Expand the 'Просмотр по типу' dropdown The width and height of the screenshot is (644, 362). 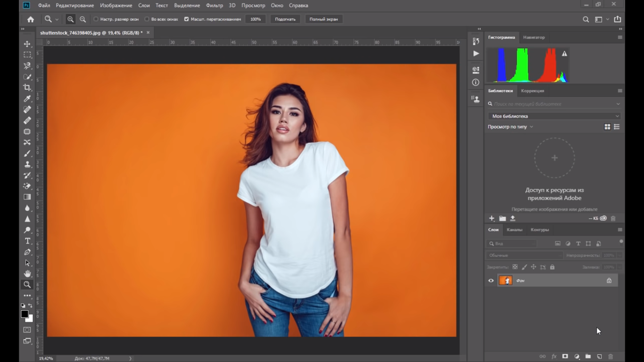coord(510,127)
